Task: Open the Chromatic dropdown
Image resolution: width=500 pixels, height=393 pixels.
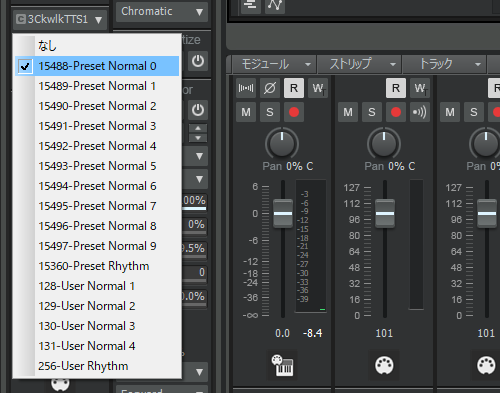Action: point(162,12)
